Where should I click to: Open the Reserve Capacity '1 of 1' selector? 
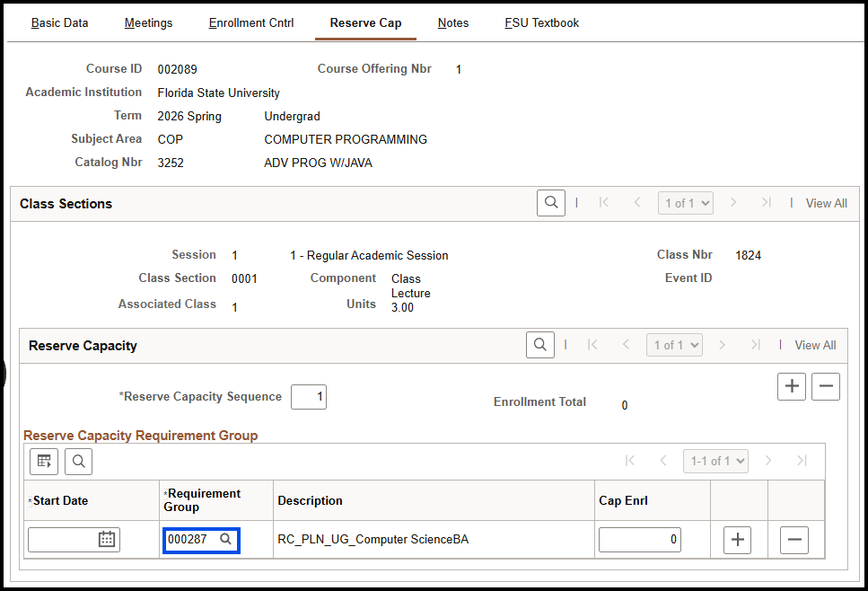pos(674,345)
